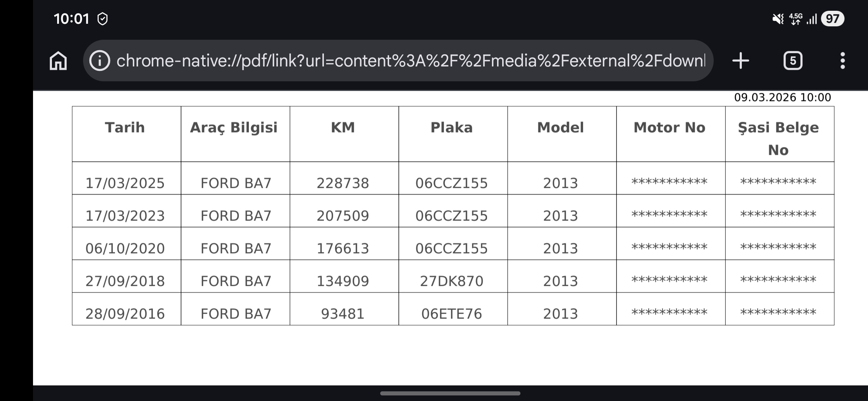Open the three-dot Chrome menu
868x401 pixels.
click(843, 61)
